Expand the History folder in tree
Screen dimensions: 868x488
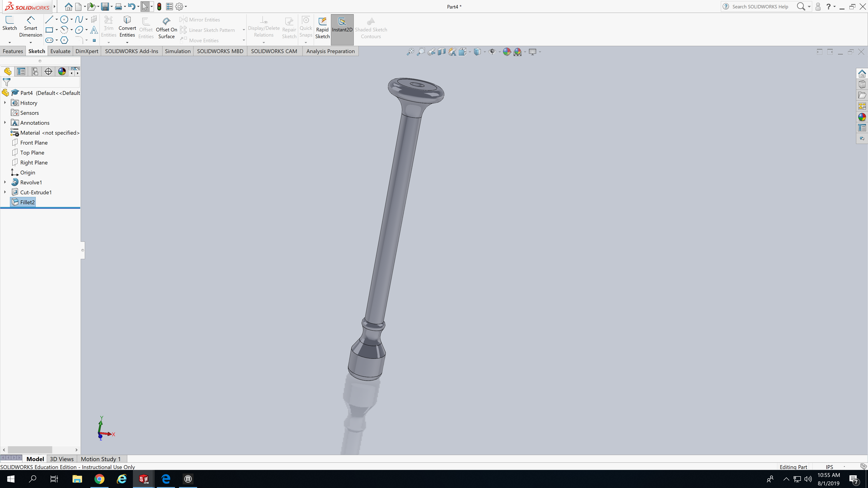(x=5, y=103)
